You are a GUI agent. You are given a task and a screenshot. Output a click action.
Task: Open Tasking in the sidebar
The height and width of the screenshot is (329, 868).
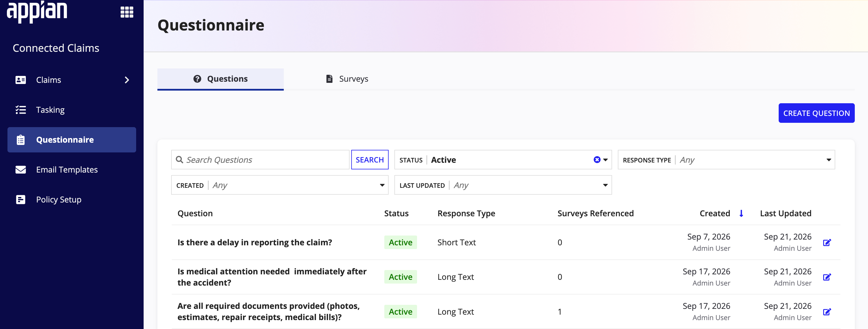click(72, 110)
